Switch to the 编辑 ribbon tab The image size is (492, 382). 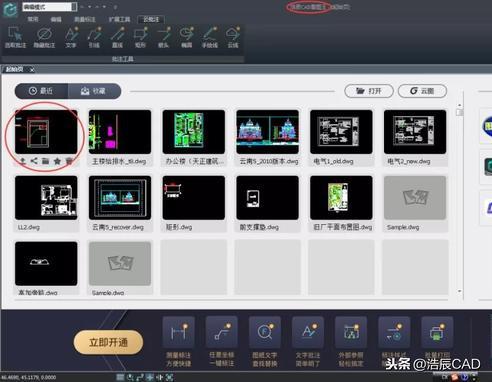tap(56, 19)
